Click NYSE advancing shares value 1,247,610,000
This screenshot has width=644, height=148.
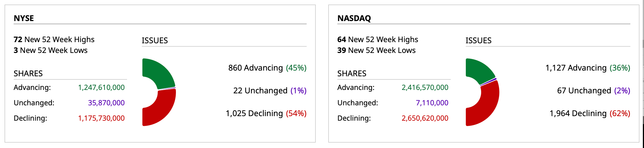tap(101, 87)
